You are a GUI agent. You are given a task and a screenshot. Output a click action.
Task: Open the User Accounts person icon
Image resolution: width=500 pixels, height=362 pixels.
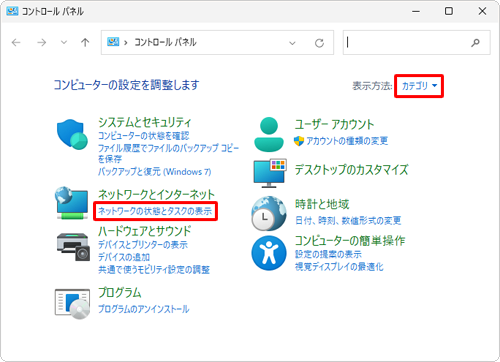[269, 134]
